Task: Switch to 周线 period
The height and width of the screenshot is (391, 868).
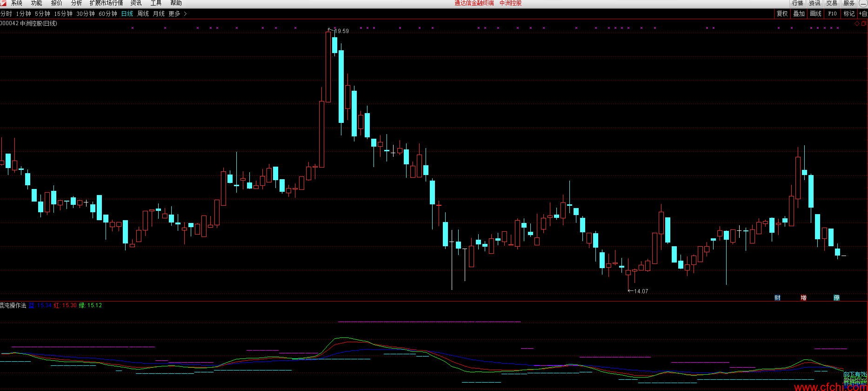Action: click(x=143, y=13)
